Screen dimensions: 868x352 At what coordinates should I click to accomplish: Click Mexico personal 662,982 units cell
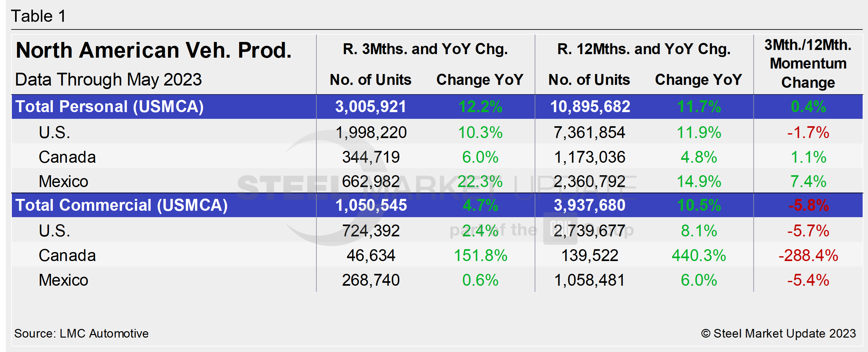[x=371, y=182]
